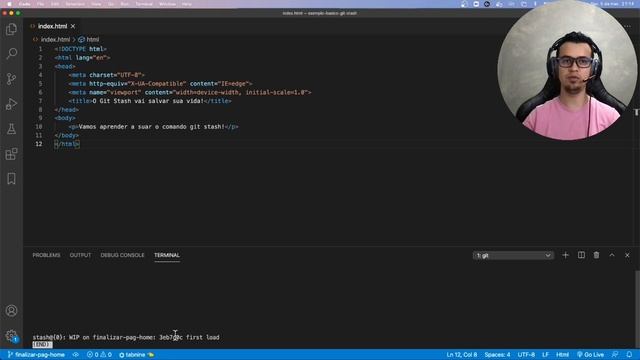Viewport: 640px width, 360px height.
Task: Click the LF end-of-line selector
Action: (x=545, y=354)
